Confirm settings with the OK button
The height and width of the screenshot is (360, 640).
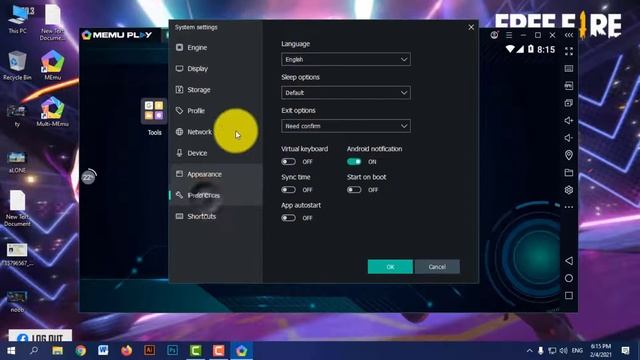390,267
